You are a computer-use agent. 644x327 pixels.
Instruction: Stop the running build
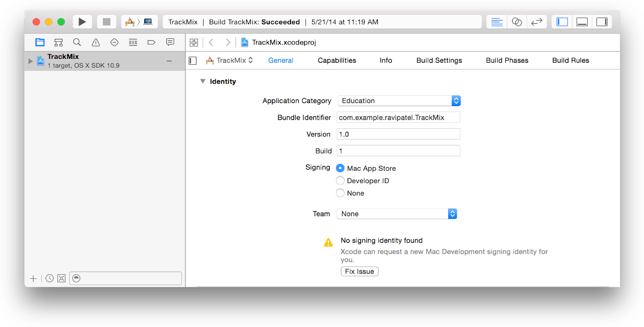point(106,22)
